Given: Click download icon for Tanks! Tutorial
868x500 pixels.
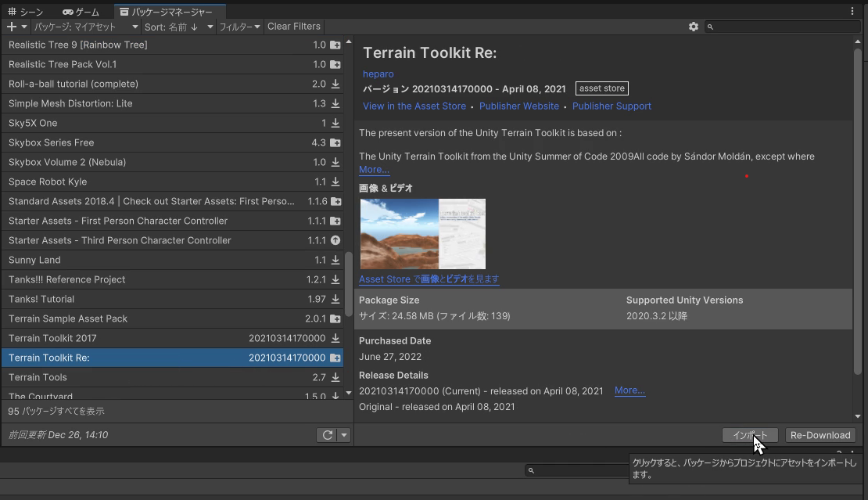Looking at the screenshot, I should (335, 299).
